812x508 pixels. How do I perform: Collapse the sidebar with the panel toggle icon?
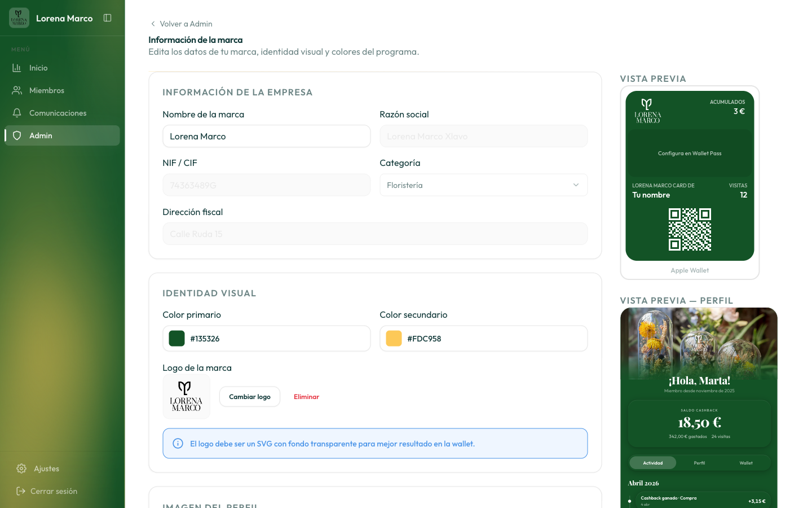click(x=108, y=18)
